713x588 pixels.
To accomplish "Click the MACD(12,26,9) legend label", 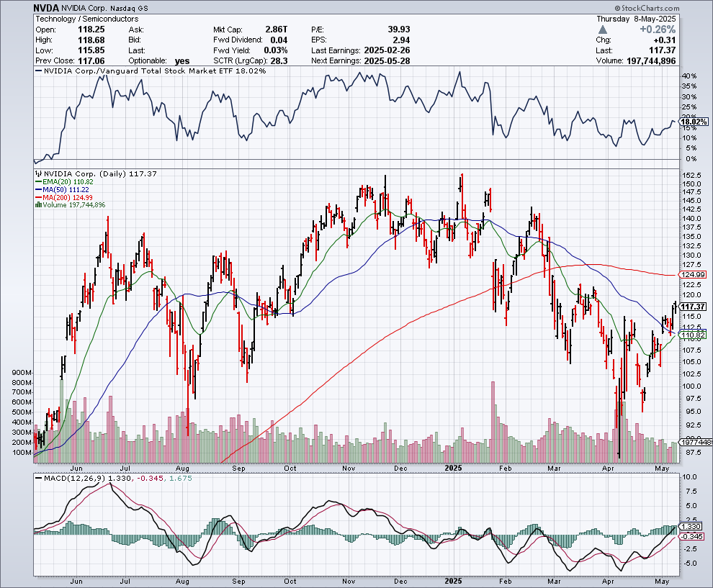I will pyautogui.click(x=74, y=478).
